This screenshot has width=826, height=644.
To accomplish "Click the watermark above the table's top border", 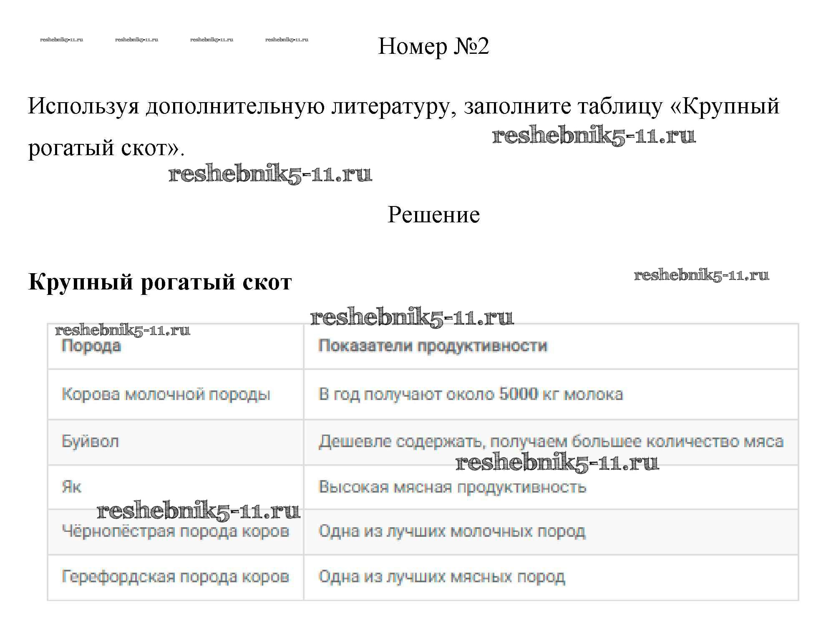I will [412, 318].
